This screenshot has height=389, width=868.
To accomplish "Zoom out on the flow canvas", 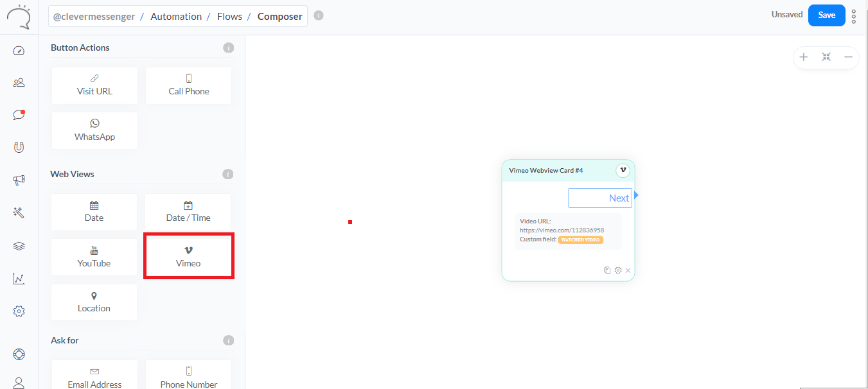I will tap(848, 57).
